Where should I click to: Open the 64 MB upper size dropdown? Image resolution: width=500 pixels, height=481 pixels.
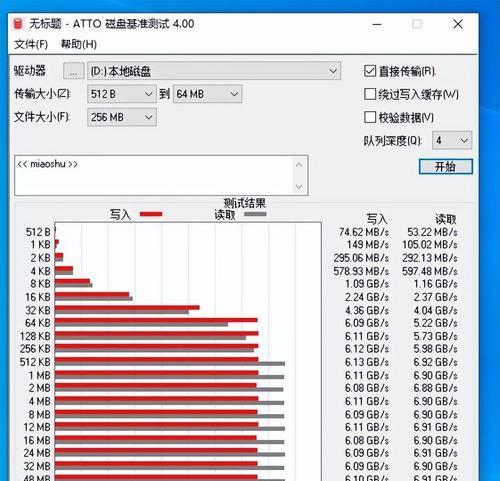click(x=207, y=94)
